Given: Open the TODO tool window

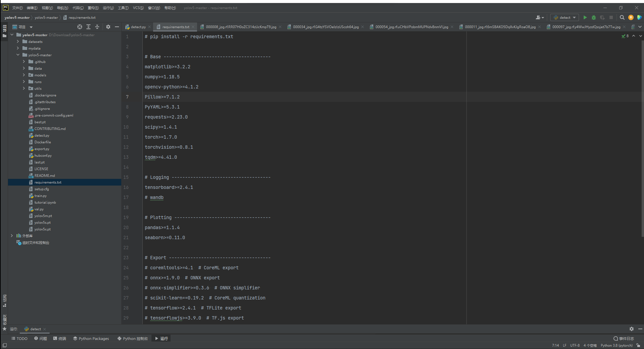Looking at the screenshot, I should tap(19, 339).
